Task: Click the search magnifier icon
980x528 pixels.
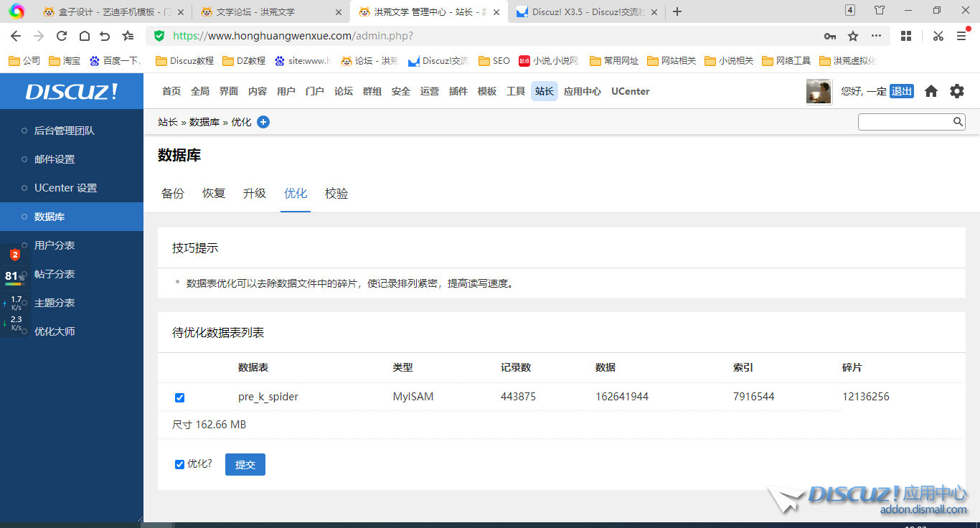Action: (x=958, y=121)
